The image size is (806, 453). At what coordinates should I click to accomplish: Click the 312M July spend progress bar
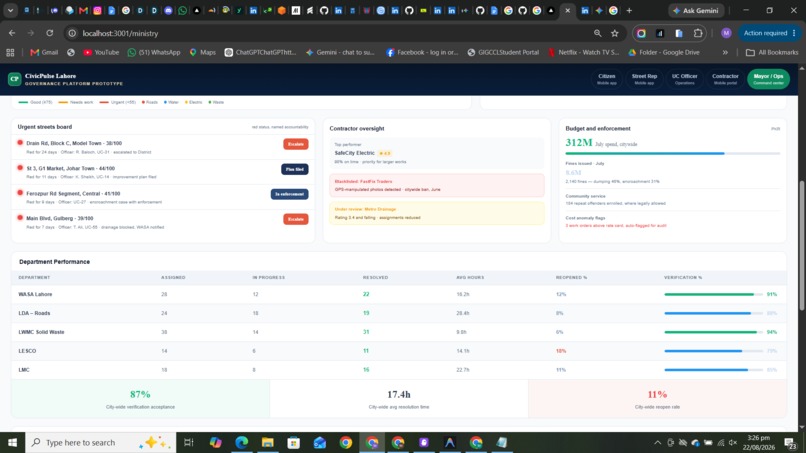tap(672, 153)
